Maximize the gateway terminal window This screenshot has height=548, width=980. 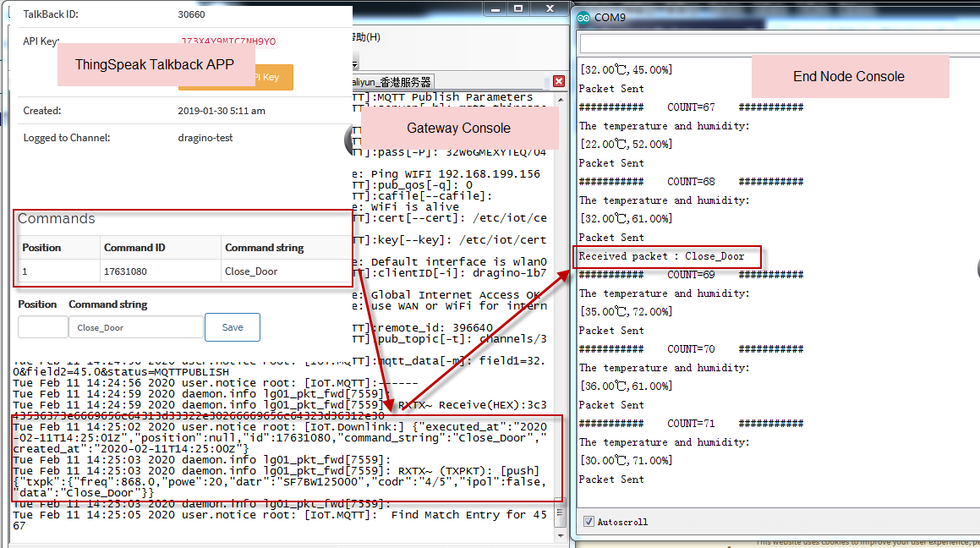518,8
